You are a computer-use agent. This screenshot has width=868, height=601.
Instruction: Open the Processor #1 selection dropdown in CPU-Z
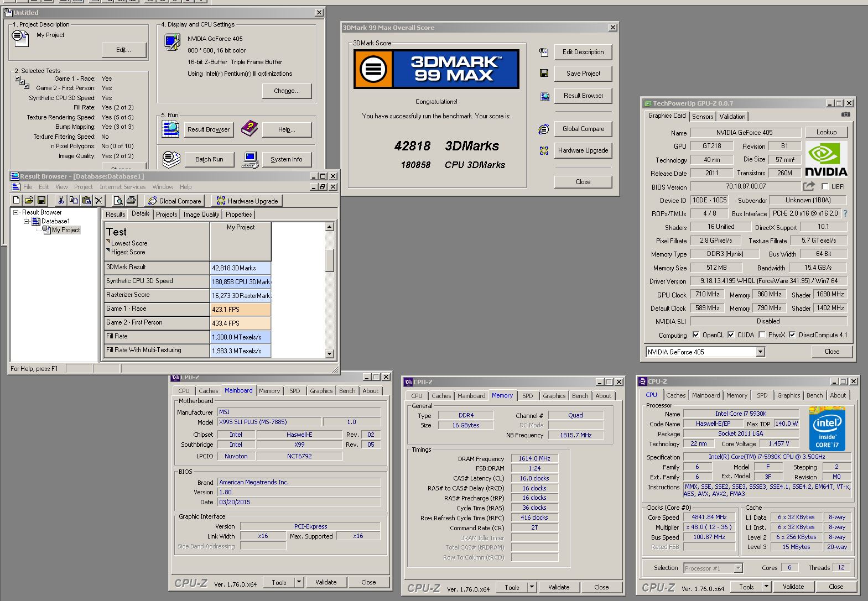coord(738,568)
